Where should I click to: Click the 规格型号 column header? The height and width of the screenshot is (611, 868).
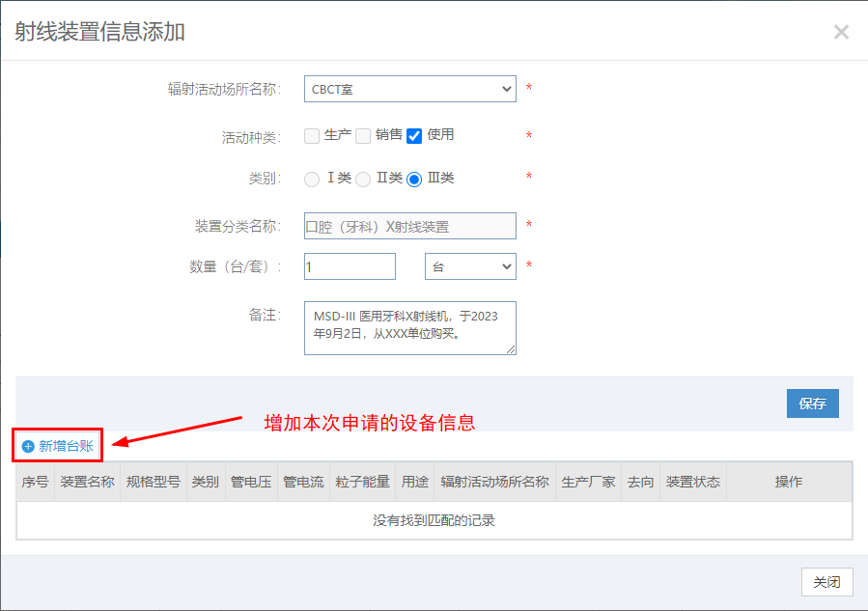pos(154,482)
